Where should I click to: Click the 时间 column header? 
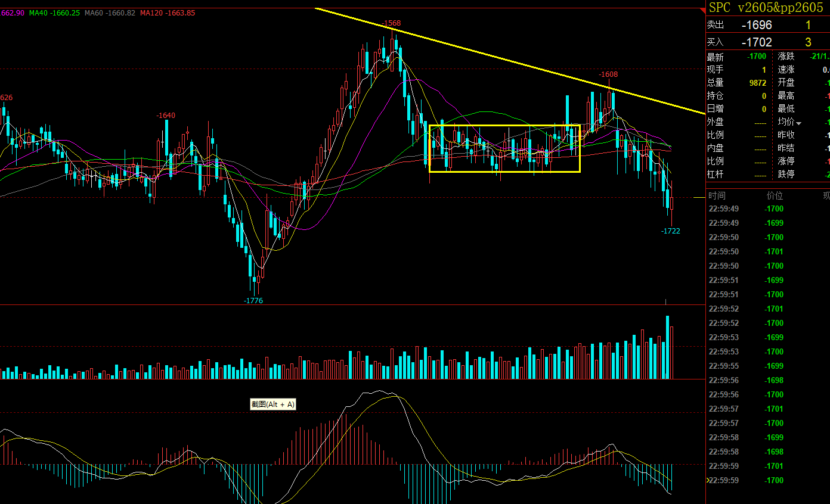coord(717,195)
